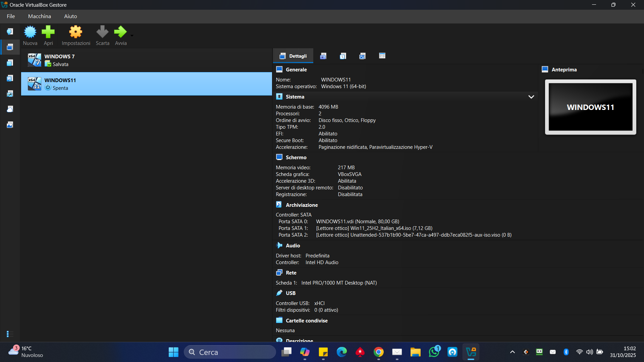The width and height of the screenshot is (644, 362).
Task: Select the Machines tool in left sidebar
Action: pyautogui.click(x=10, y=47)
